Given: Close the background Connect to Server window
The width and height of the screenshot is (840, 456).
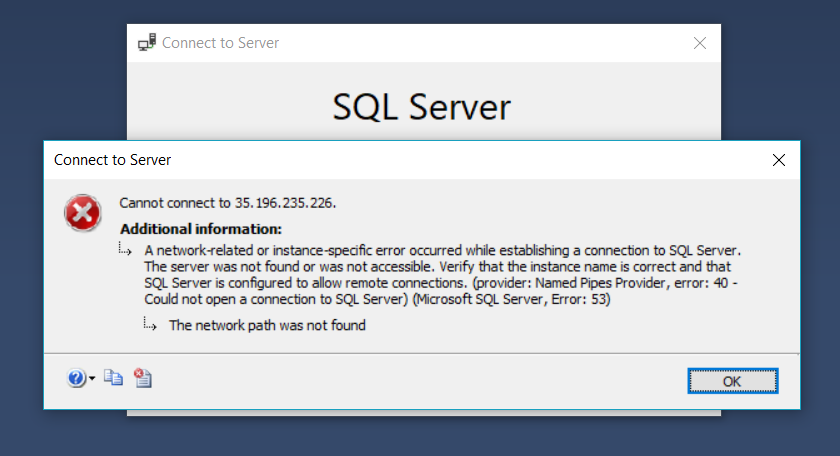Looking at the screenshot, I should click(700, 43).
